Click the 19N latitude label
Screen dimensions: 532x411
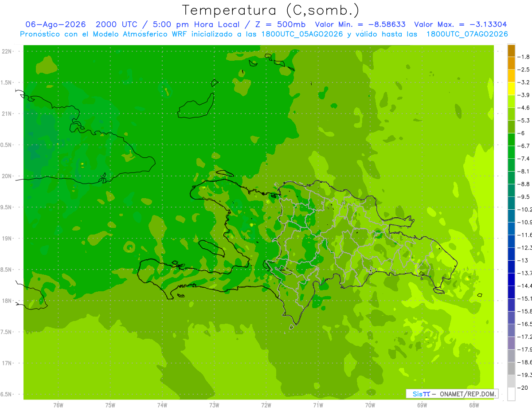7,239
